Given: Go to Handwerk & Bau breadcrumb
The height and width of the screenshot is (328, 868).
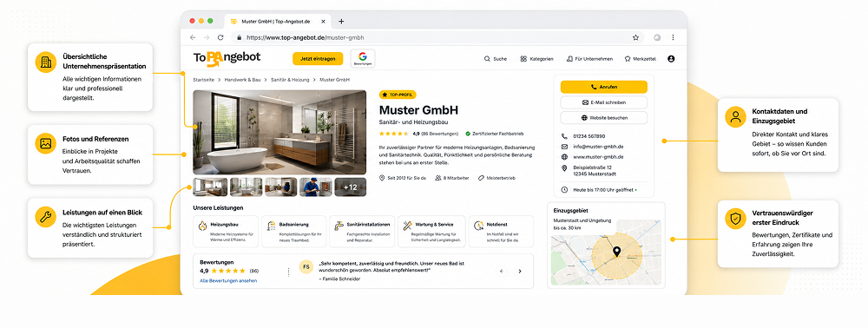Looking at the screenshot, I should click(x=242, y=80).
